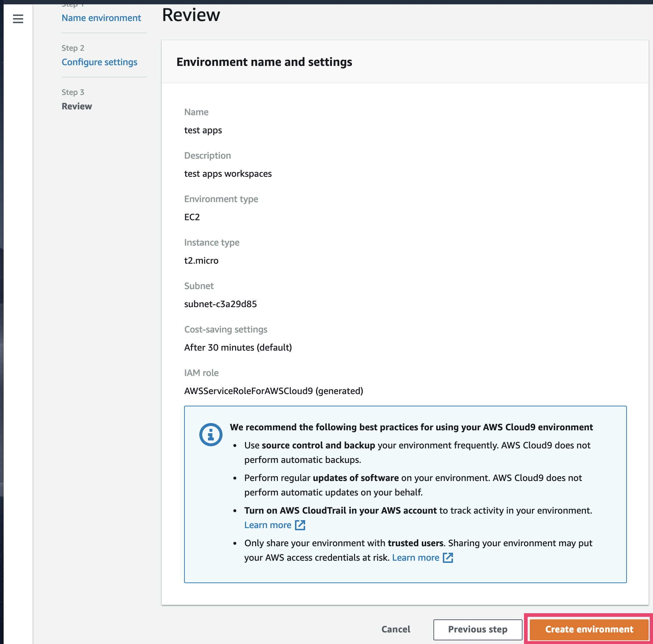Select the Step 3 Review entry
The width and height of the screenshot is (653, 644).
coord(76,106)
